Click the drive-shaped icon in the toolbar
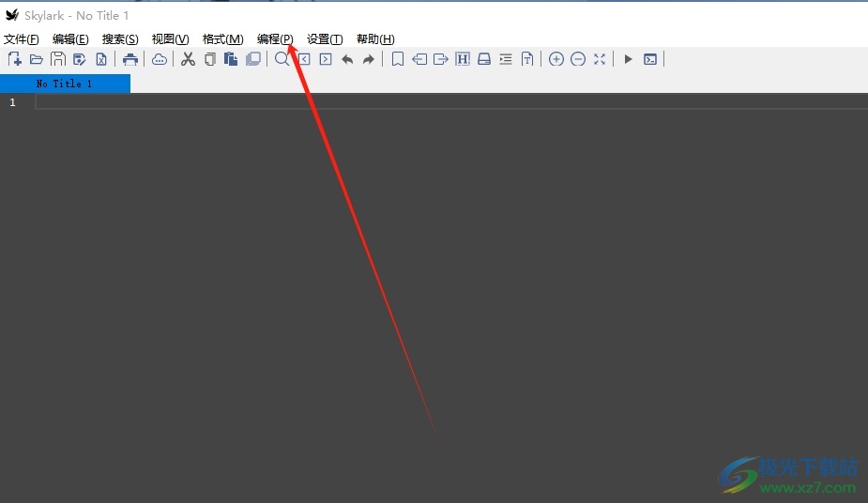This screenshot has height=503, width=868. (484, 59)
